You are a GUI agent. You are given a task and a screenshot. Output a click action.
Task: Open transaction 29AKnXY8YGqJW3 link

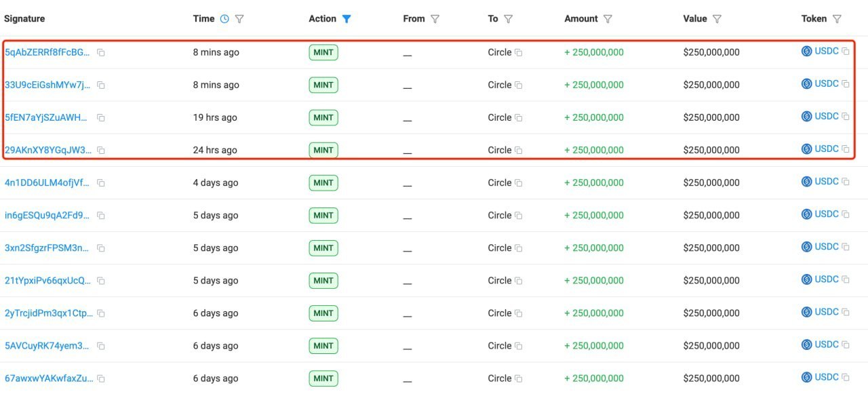(47, 150)
